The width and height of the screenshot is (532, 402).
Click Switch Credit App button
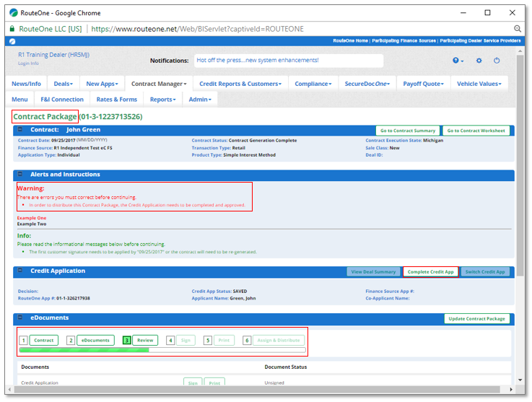pos(485,272)
